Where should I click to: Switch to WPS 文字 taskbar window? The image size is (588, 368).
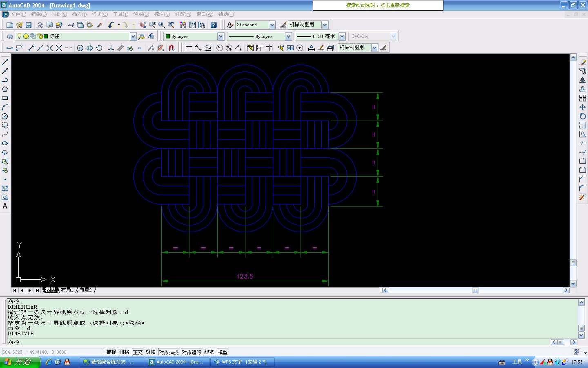(242, 362)
